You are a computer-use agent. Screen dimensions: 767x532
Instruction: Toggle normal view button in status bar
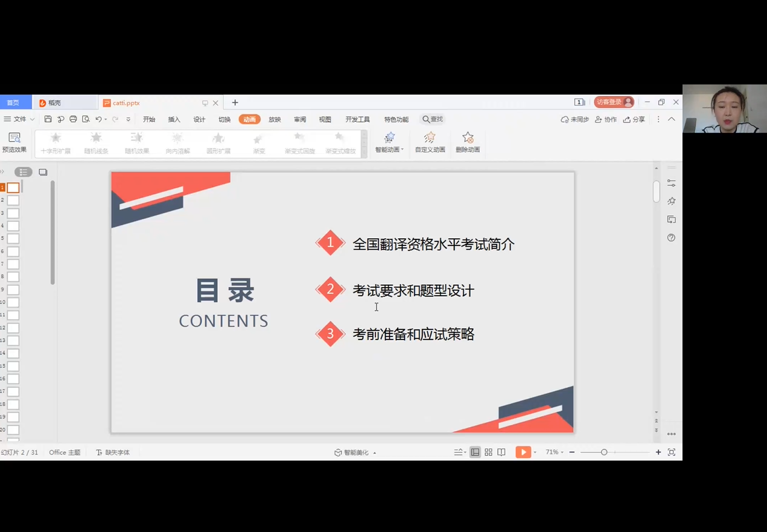point(475,452)
